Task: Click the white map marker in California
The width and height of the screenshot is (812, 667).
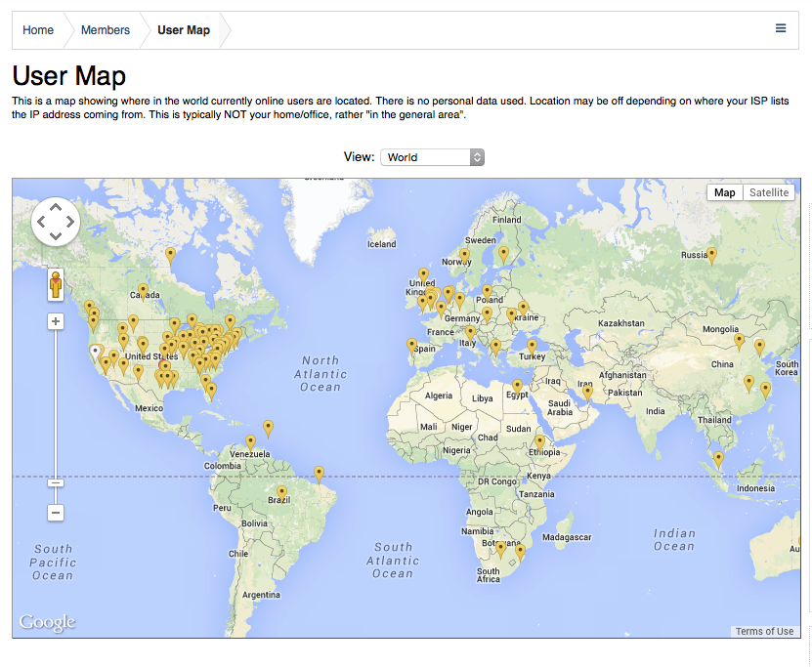Action: 95,352
